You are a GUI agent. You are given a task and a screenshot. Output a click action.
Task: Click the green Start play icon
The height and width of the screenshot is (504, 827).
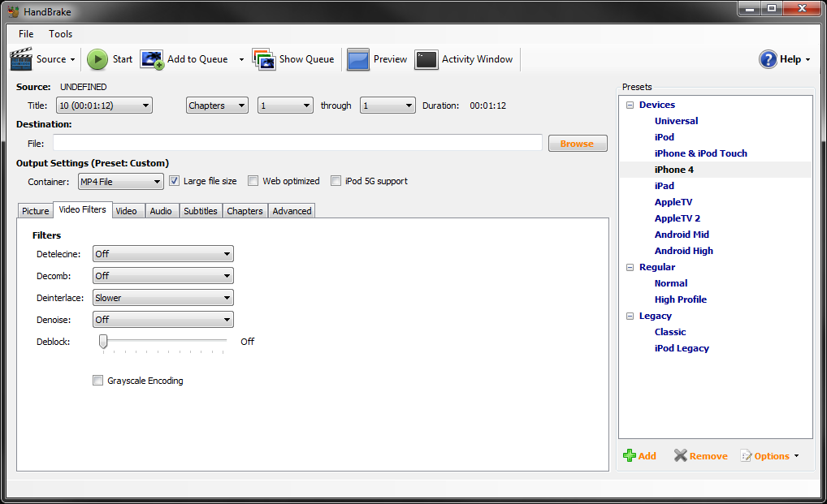click(x=97, y=59)
